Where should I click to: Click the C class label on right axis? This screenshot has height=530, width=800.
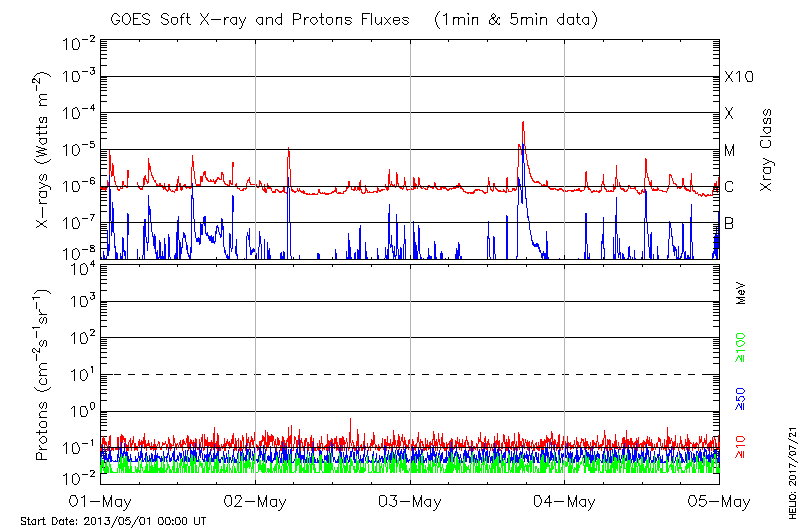[x=729, y=187]
